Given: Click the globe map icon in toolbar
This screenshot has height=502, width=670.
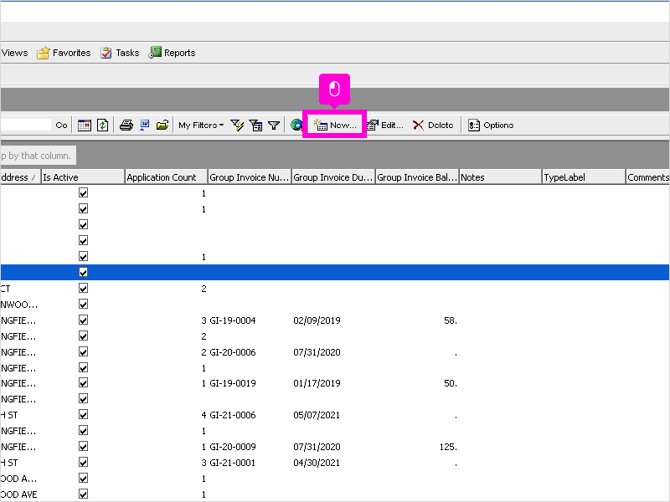Looking at the screenshot, I should (296, 125).
